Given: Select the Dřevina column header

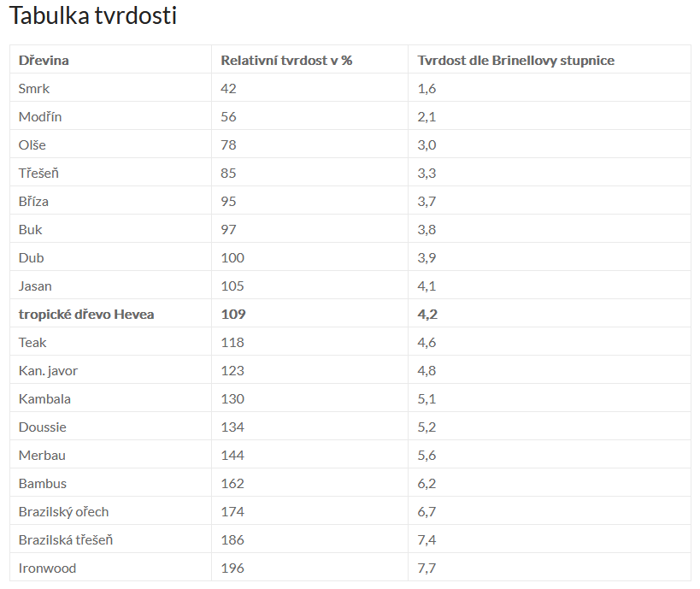Looking at the screenshot, I should 44,61.
